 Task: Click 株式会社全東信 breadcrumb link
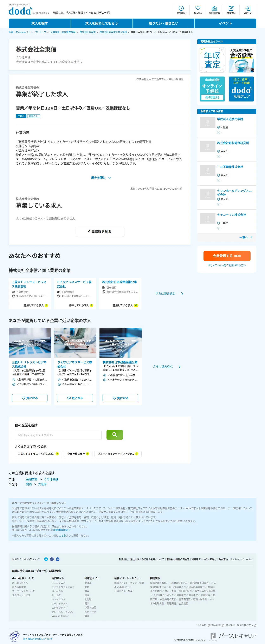88,32
